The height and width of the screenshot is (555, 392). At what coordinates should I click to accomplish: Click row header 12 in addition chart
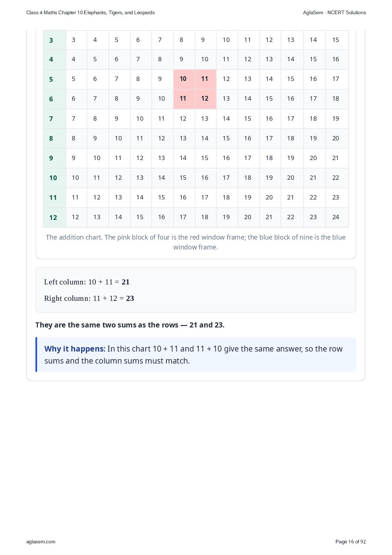tap(54, 217)
